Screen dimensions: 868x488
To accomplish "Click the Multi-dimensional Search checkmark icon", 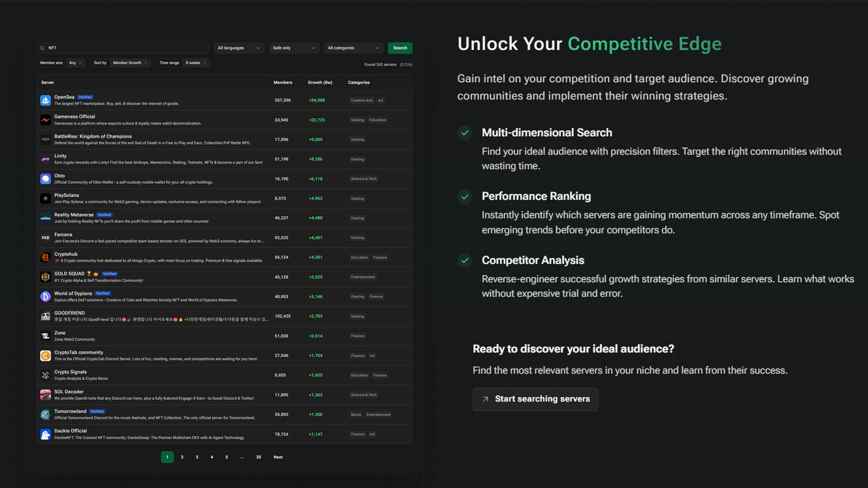I will click(465, 133).
